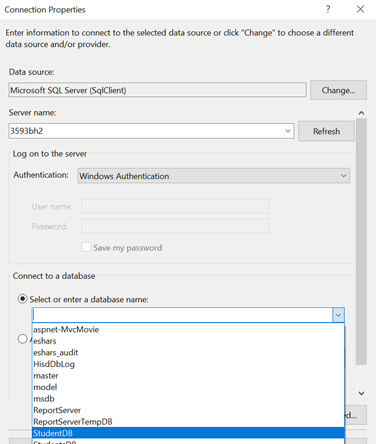
Task: Close the Connection Properties dialog
Action: [360, 9]
